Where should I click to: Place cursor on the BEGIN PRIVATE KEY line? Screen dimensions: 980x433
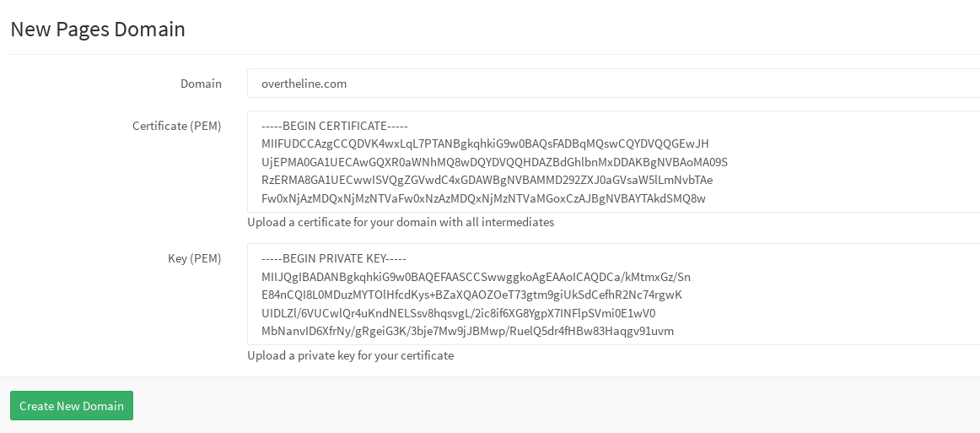334,258
